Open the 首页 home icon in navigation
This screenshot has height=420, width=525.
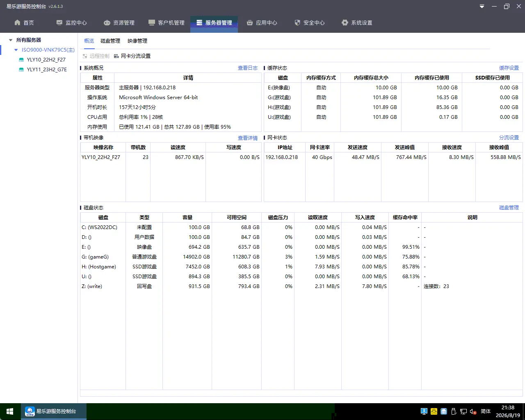17,23
